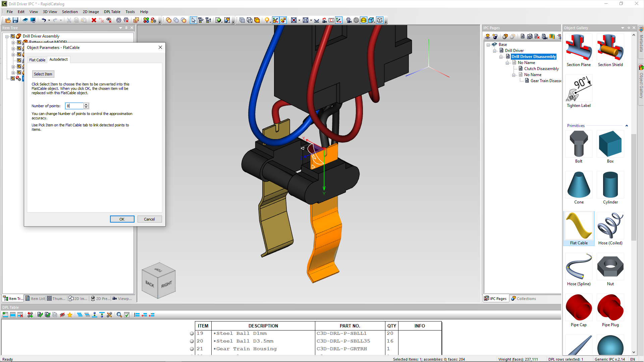
Task: Switch to the Flat Cable tab
Action: coord(37,59)
